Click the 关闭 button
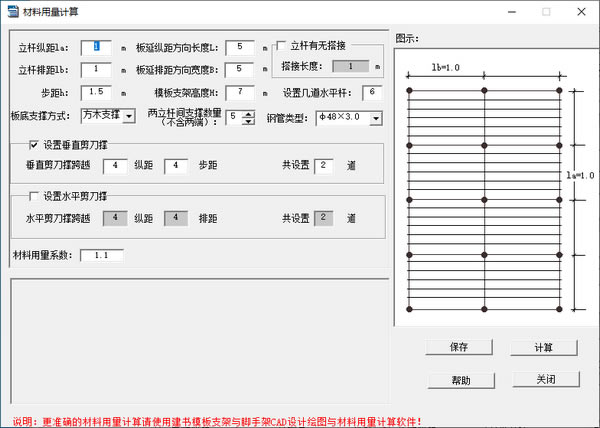 pyautogui.click(x=544, y=380)
